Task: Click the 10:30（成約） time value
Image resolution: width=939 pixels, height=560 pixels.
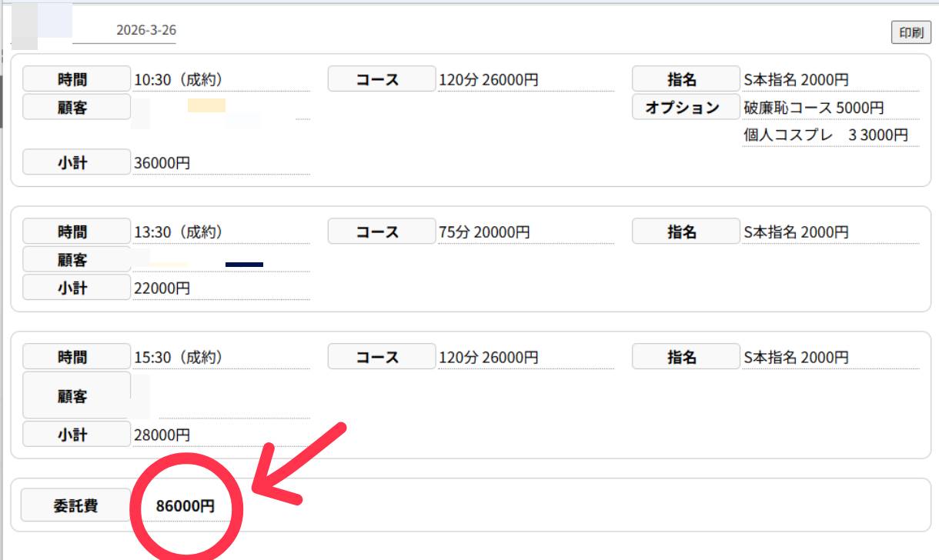Action: pos(179,79)
